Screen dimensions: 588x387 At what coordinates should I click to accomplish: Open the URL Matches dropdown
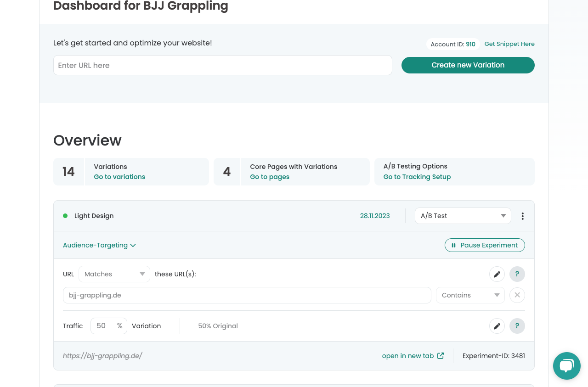click(114, 274)
